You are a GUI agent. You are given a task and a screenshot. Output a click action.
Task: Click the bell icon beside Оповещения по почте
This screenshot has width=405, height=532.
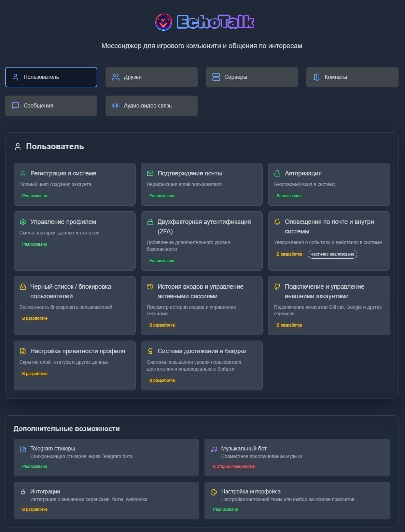pos(277,222)
